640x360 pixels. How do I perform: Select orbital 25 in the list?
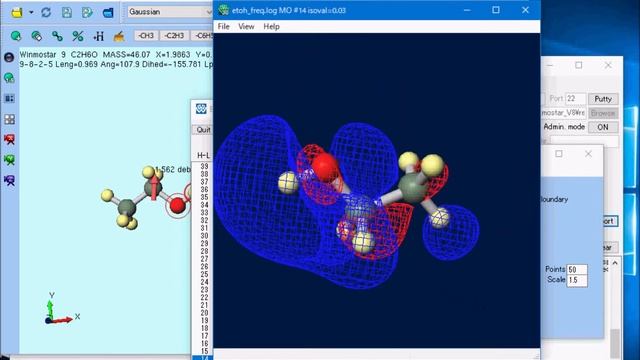point(204,274)
